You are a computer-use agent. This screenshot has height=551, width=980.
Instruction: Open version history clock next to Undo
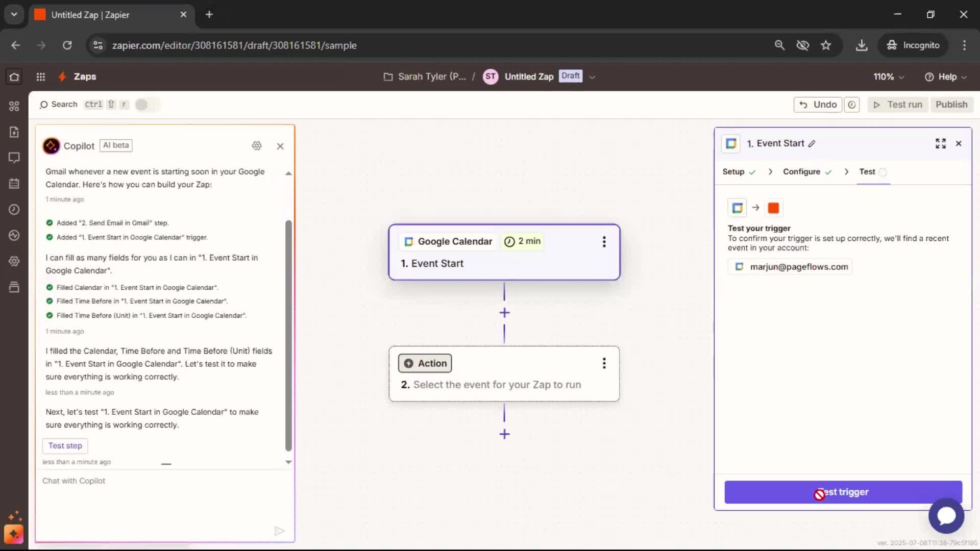click(852, 105)
